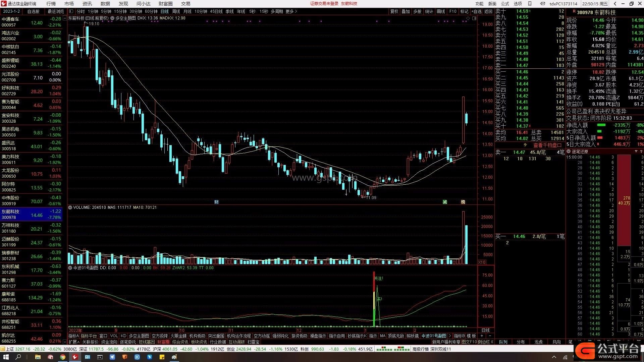Open the sticky notes taskbar icon
This screenshot has width=644, height=362.
162,357
